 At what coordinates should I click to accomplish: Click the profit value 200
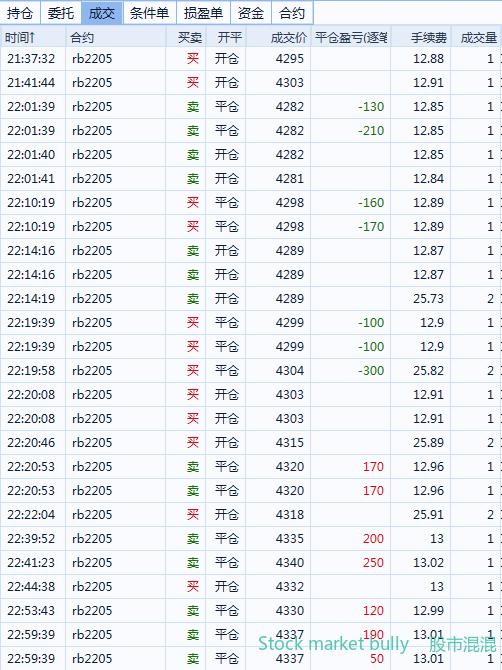pyautogui.click(x=373, y=538)
